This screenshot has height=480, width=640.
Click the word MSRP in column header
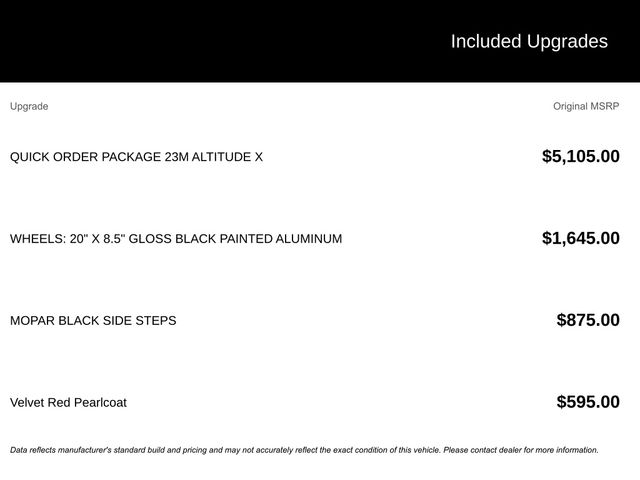click(x=605, y=106)
